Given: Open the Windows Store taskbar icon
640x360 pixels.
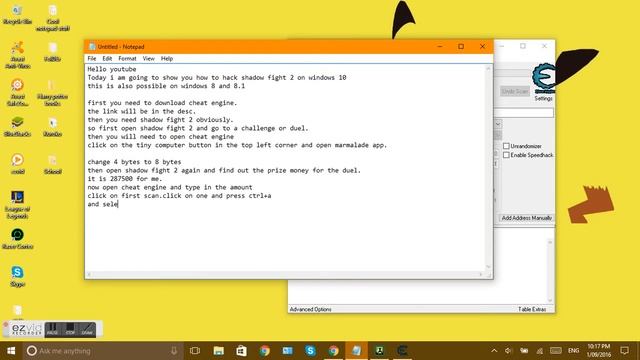Looking at the screenshot, I should pyautogui.click(x=242, y=351).
